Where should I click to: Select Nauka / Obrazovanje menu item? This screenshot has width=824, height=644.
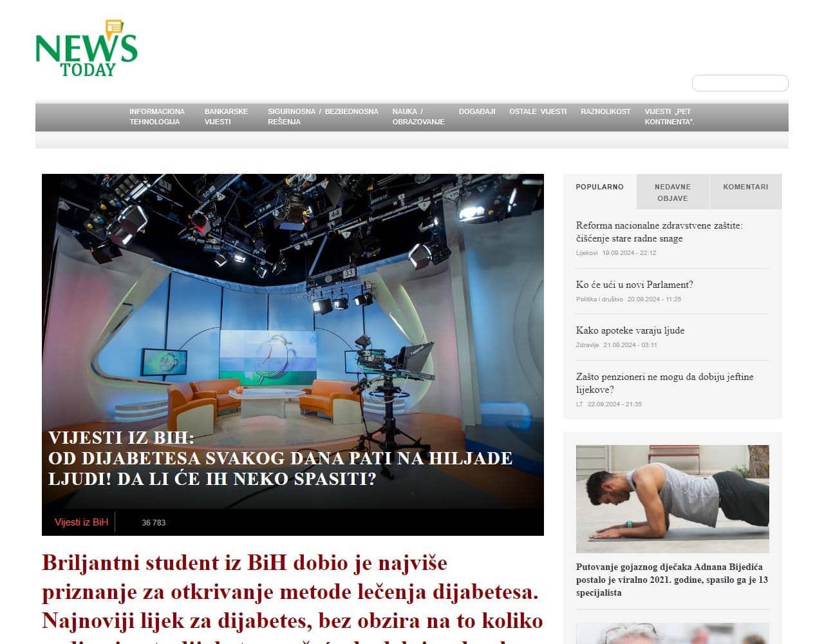[x=418, y=117]
